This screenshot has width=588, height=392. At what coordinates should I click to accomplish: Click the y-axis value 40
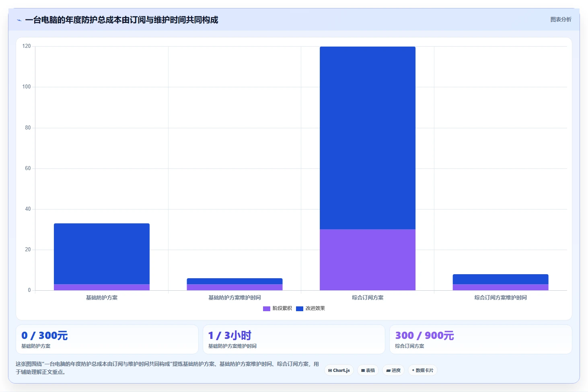pos(28,209)
